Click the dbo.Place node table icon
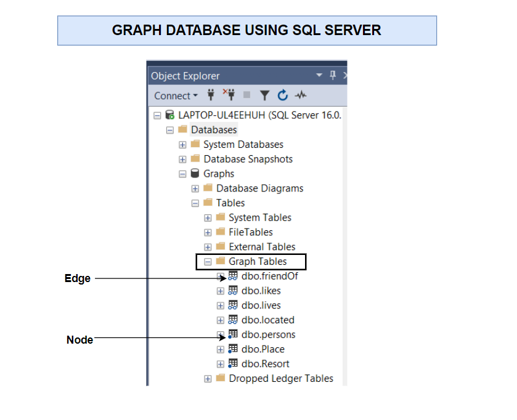Screen dimensions: 517x420 (x=233, y=349)
